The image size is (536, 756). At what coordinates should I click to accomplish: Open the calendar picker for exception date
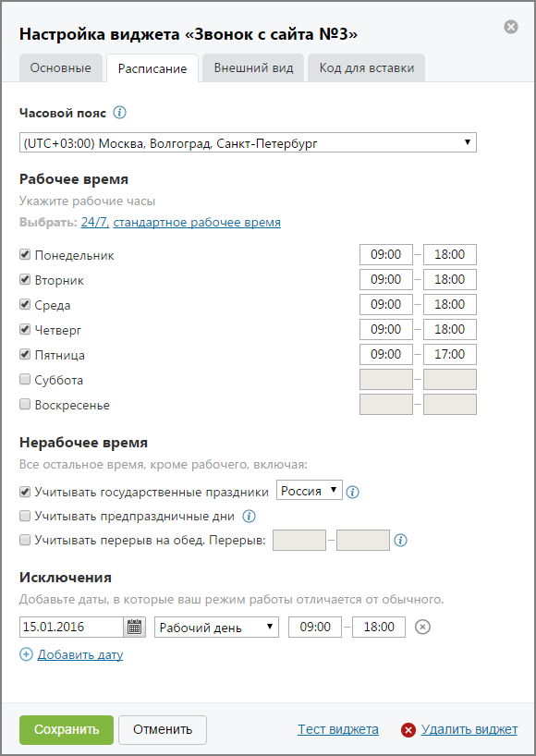pyautogui.click(x=135, y=627)
